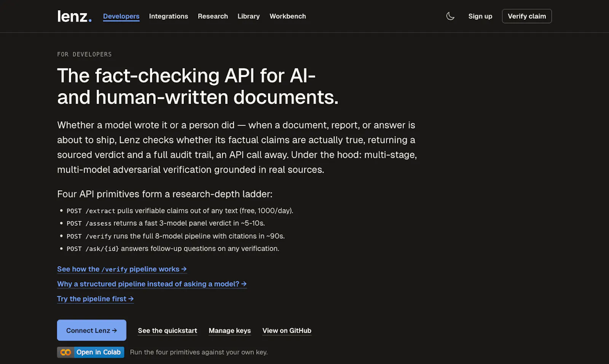Click the Open in Colab badge
The height and width of the screenshot is (364, 609).
pyautogui.click(x=91, y=352)
